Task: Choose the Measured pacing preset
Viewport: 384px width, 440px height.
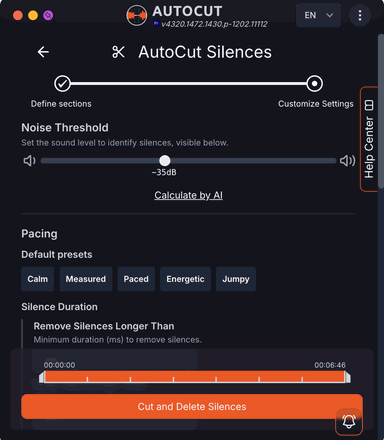Action: point(86,279)
